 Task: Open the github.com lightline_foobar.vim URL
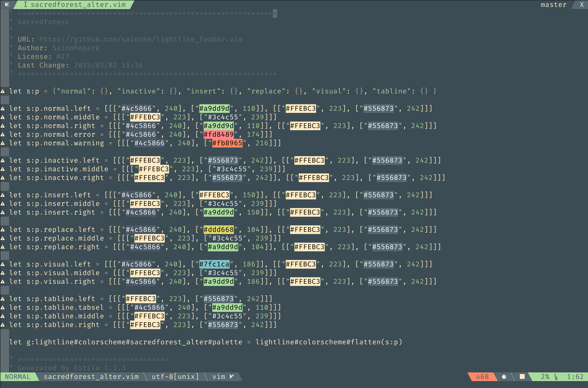(141, 39)
